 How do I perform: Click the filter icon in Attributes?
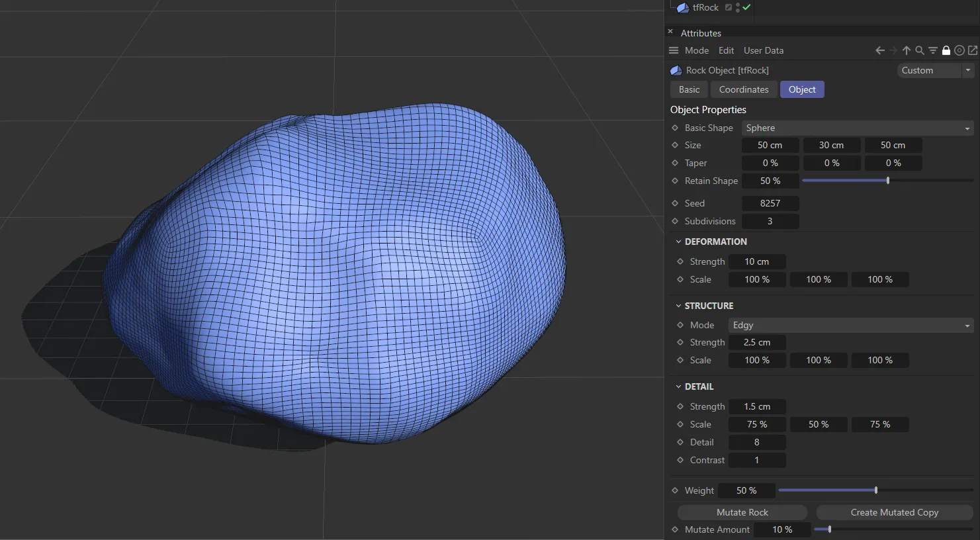(x=933, y=50)
